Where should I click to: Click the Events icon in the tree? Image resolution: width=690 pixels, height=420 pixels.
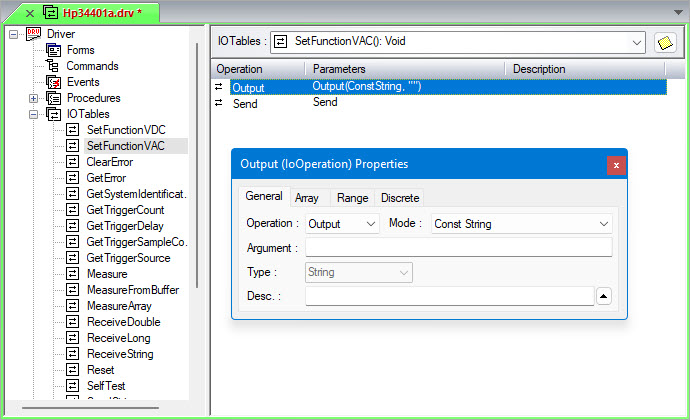tap(53, 82)
